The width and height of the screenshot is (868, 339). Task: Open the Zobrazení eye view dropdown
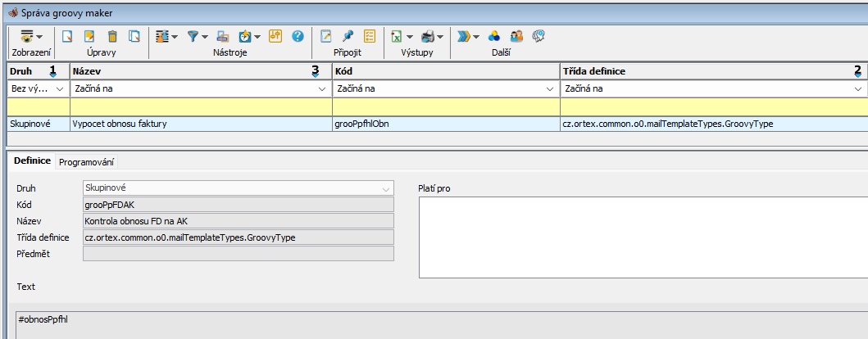(30, 36)
